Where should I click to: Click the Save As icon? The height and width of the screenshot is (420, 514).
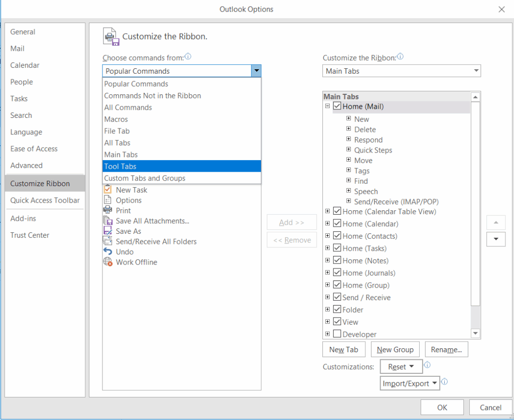click(x=108, y=231)
